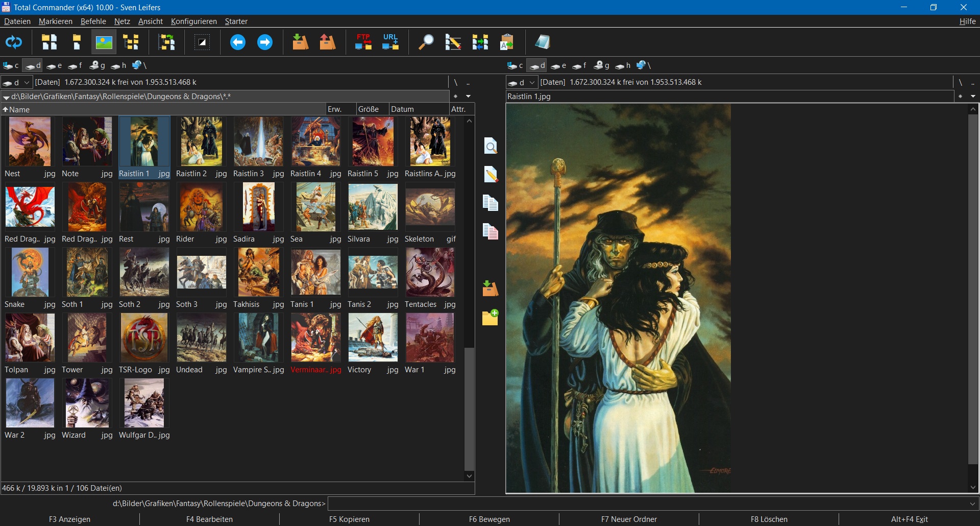The height and width of the screenshot is (526, 980).
Task: Open the Hilfe menu
Action: coord(967,21)
